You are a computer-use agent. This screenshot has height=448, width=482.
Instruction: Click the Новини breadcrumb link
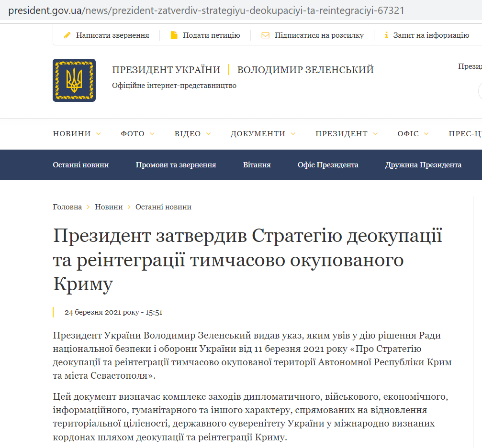pos(109,207)
